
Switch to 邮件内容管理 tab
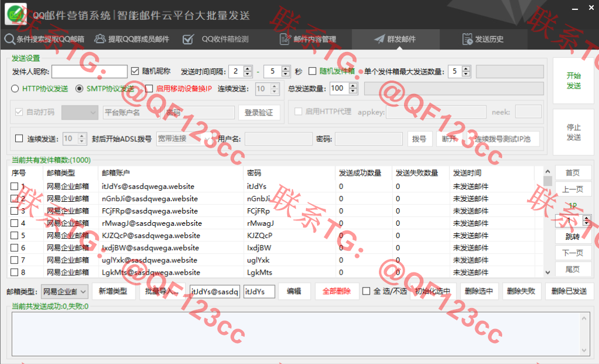pos(308,39)
